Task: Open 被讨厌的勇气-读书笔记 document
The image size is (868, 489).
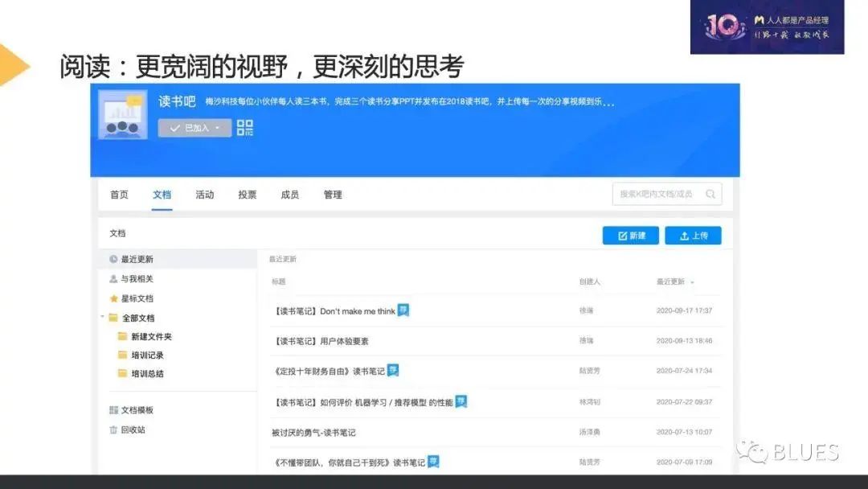Action: click(x=313, y=433)
